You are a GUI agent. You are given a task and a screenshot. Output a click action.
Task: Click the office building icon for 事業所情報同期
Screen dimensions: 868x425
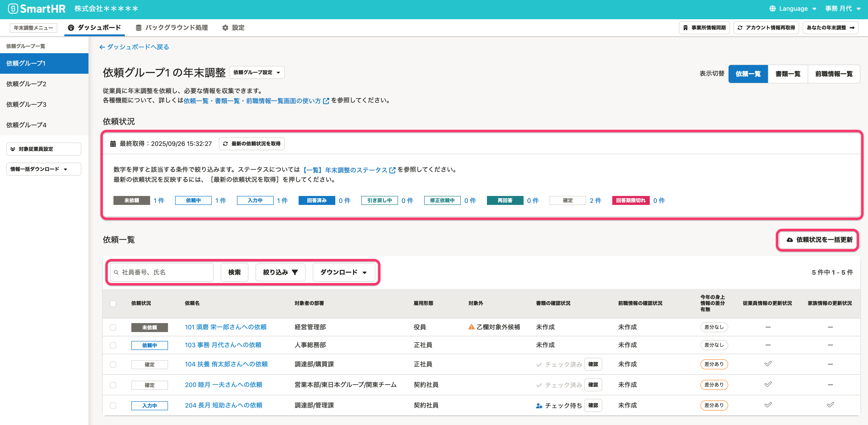(x=685, y=28)
